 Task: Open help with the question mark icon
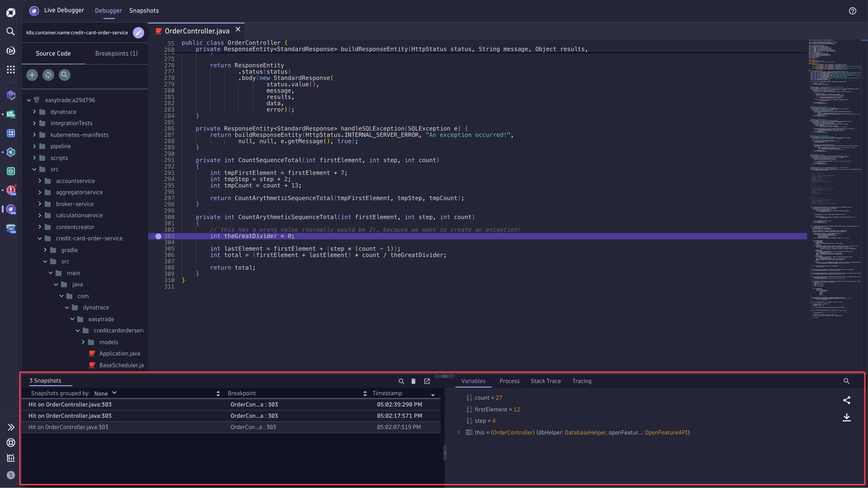(852, 11)
